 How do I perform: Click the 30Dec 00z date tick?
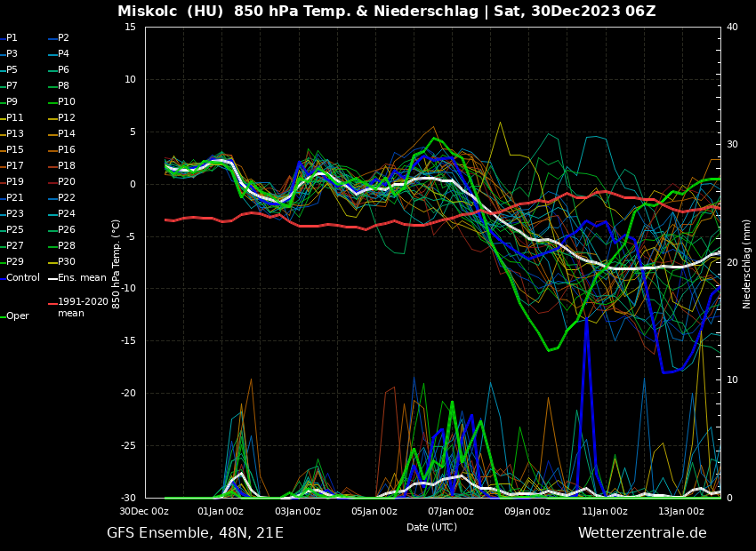click(144, 511)
